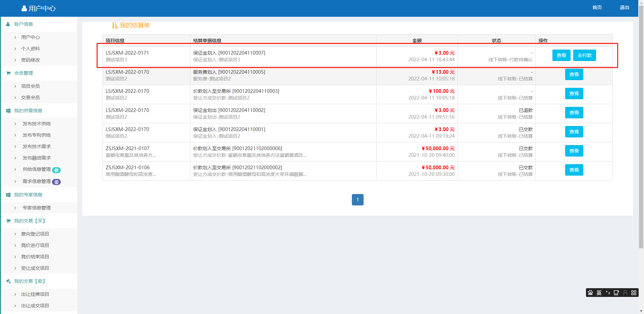Click 查看 for the ZSJSXM-2021-0106 row

(x=574, y=170)
